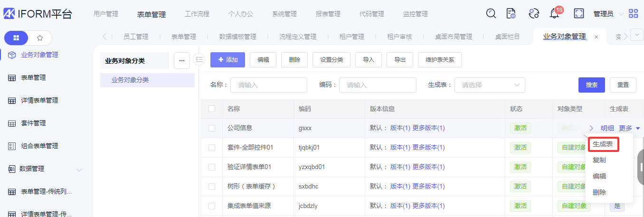The width and height of the screenshot is (644, 217).
Task: Check the select-all checkbox in table header
Action: point(212,109)
